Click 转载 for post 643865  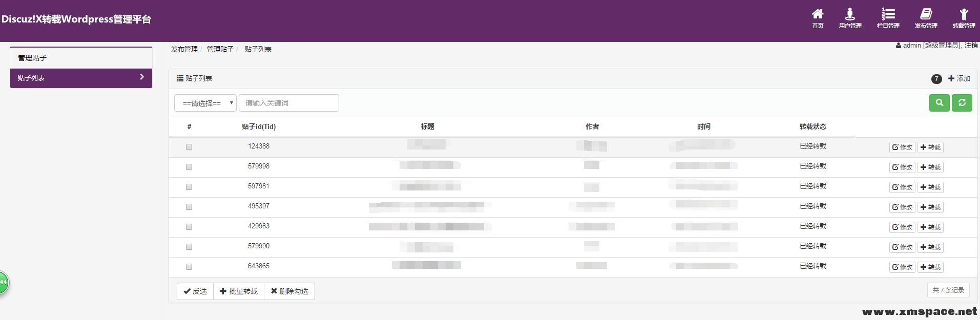930,267
